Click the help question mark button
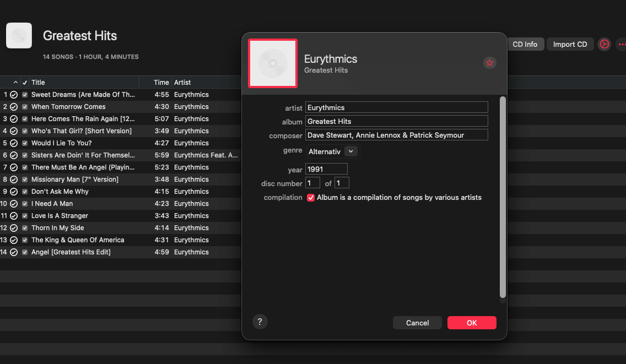This screenshot has width=626, height=364. click(260, 322)
